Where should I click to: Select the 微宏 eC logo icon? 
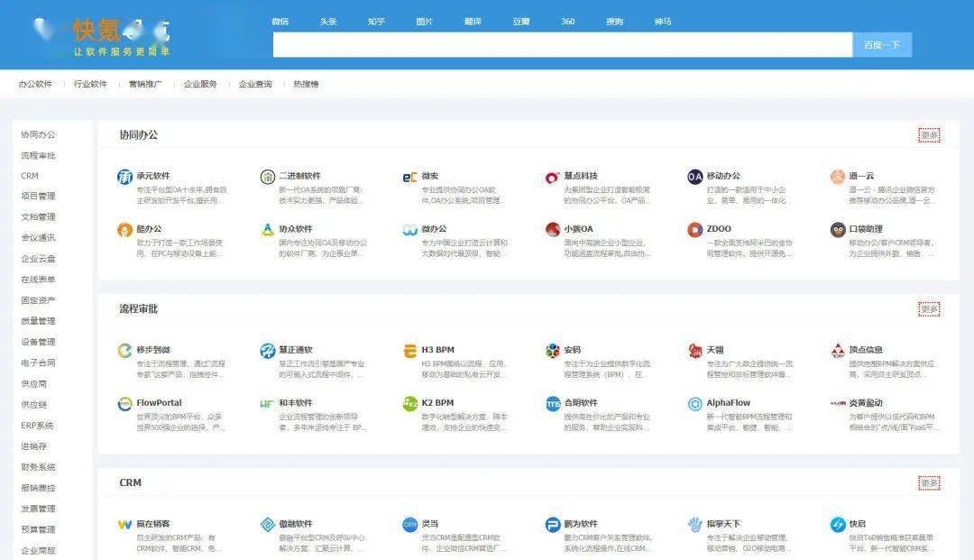410,178
